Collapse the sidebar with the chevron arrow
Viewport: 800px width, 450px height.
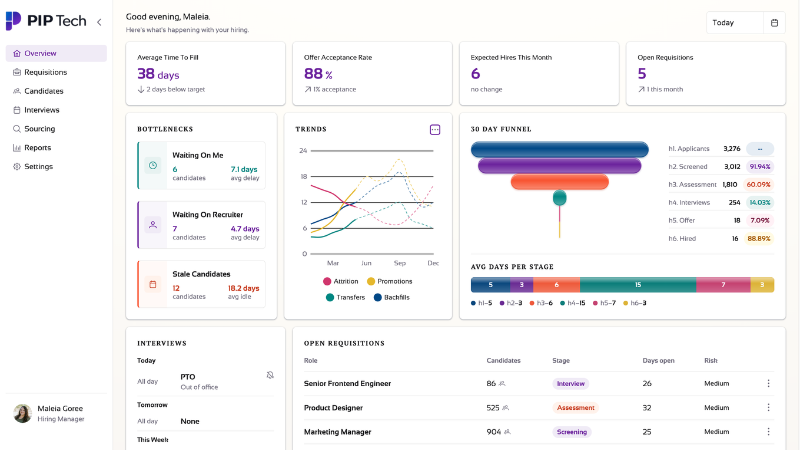99,22
